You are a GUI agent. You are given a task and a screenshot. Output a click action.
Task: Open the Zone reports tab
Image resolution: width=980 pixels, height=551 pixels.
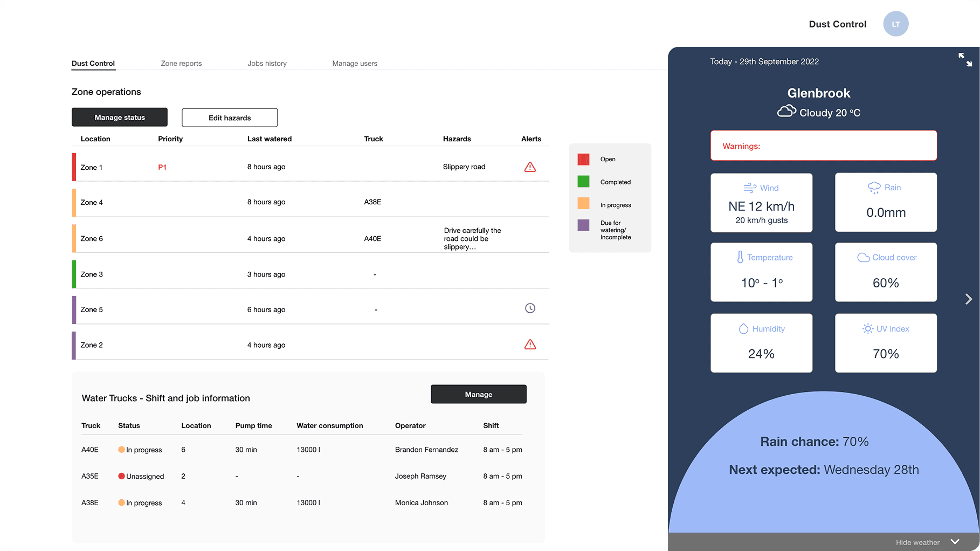pos(181,64)
